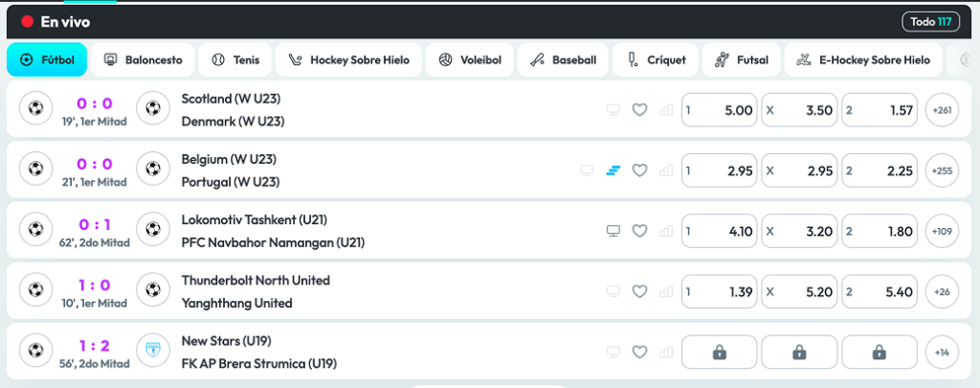The width and height of the screenshot is (980, 388).
Task: Click monitor icon for Thunderbolt North United match
Action: (x=613, y=291)
